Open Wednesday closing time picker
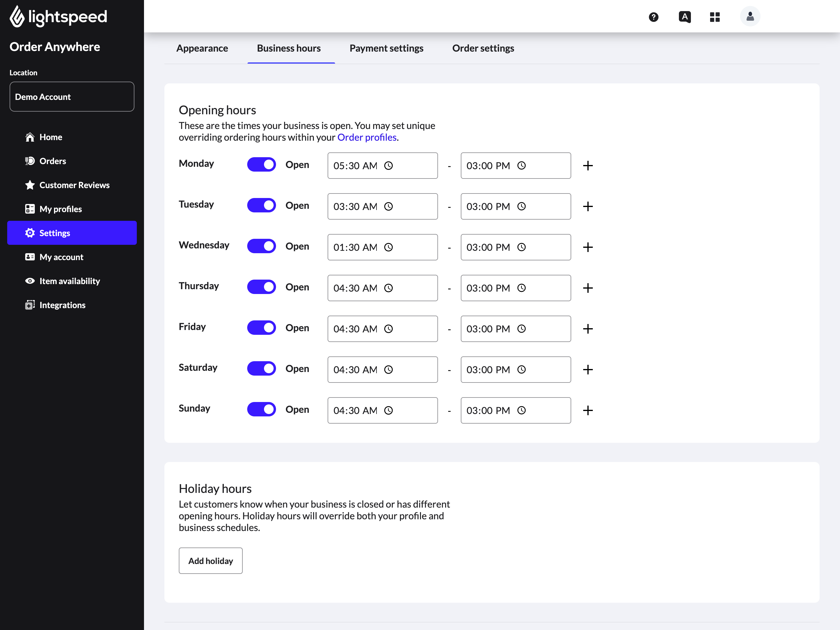Screen dimensions: 840x630 click(x=515, y=247)
